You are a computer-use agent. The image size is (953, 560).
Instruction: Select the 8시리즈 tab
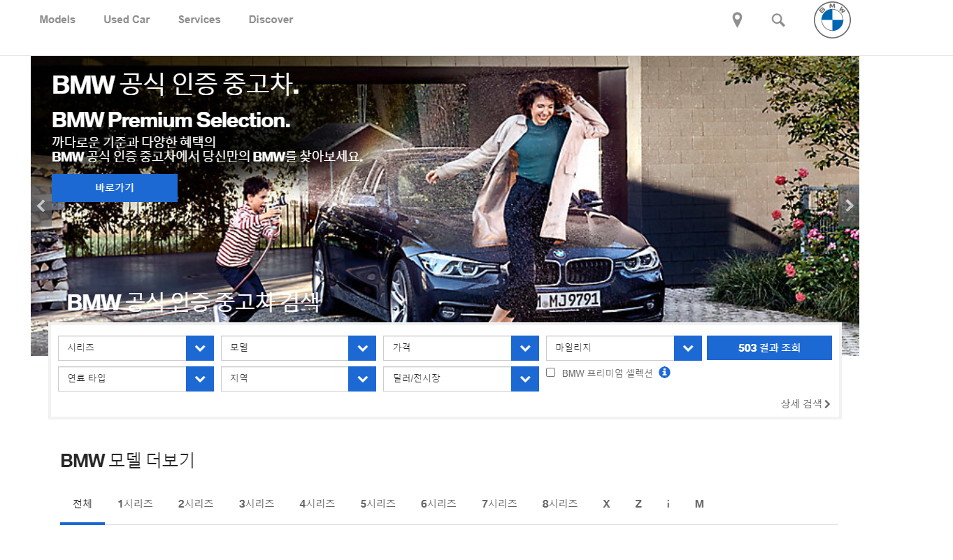[x=560, y=504]
